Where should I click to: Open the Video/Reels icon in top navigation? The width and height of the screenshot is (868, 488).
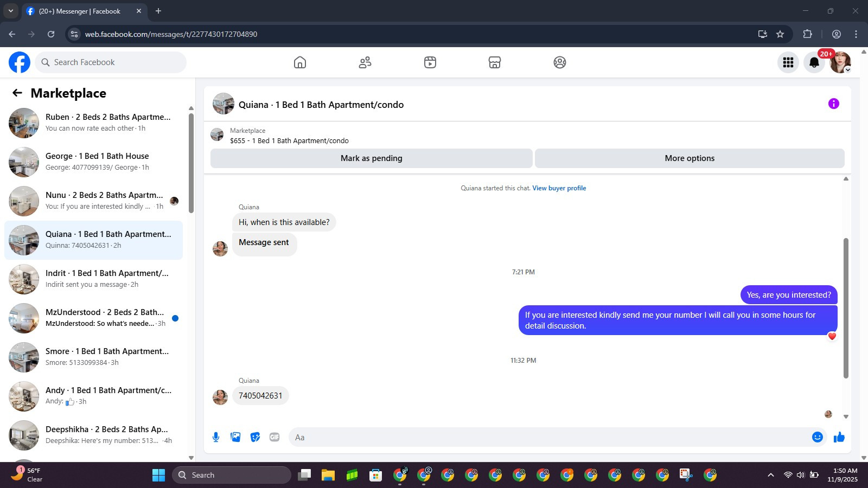coord(430,62)
